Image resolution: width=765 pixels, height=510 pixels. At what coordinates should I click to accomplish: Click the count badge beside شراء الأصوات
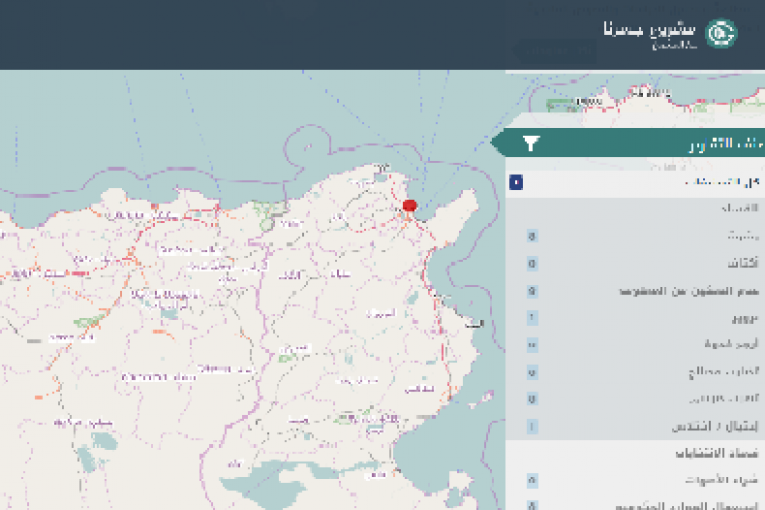(532, 480)
